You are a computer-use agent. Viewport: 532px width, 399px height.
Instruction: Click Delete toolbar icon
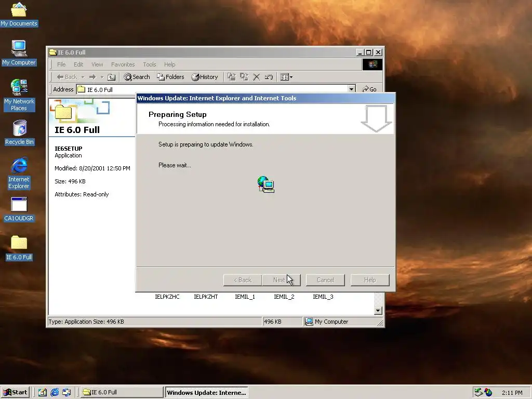pyautogui.click(x=257, y=77)
